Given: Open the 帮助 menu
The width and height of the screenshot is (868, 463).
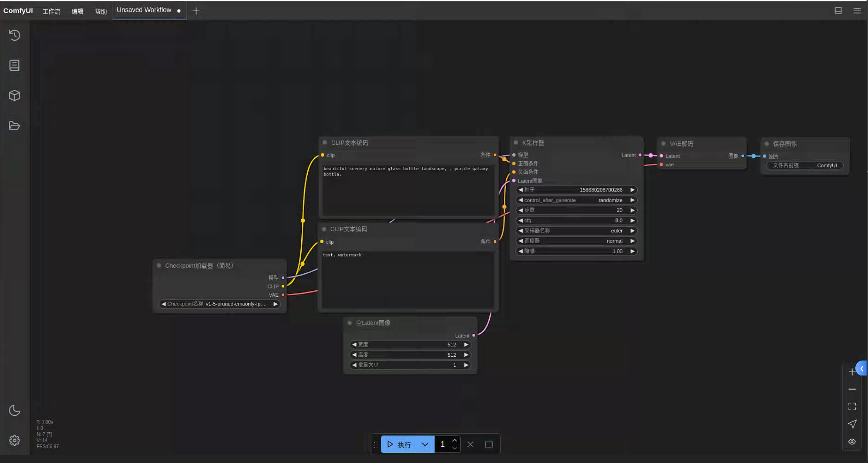Looking at the screenshot, I should coord(101,11).
